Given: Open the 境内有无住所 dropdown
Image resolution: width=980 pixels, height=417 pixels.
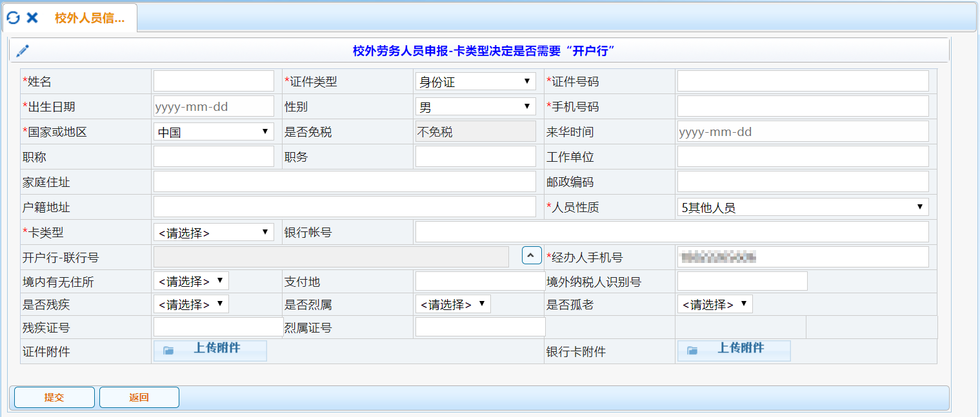Looking at the screenshot, I should click(x=191, y=281).
